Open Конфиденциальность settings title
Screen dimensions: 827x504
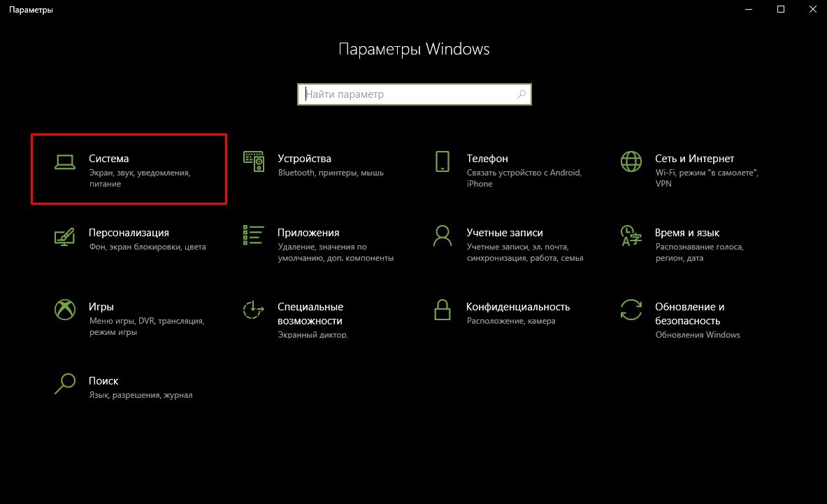tap(518, 307)
